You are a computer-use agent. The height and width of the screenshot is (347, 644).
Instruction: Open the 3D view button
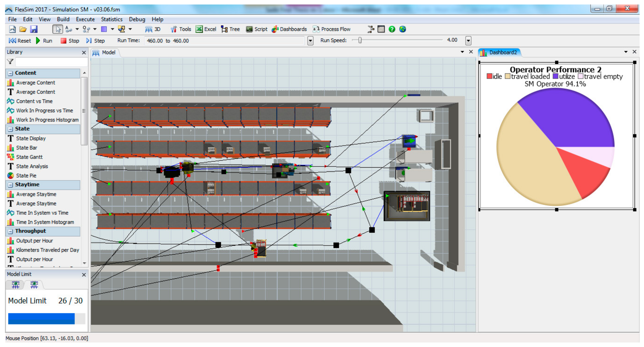153,29
